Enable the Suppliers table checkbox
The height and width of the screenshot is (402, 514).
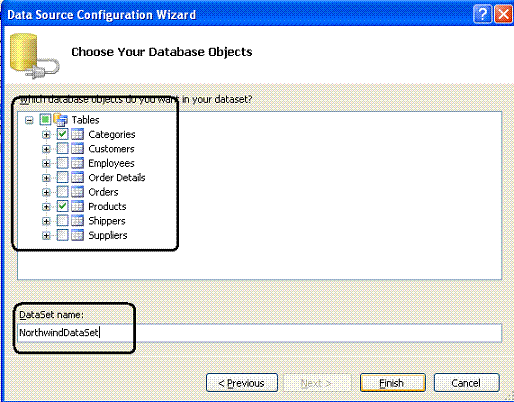(x=62, y=235)
